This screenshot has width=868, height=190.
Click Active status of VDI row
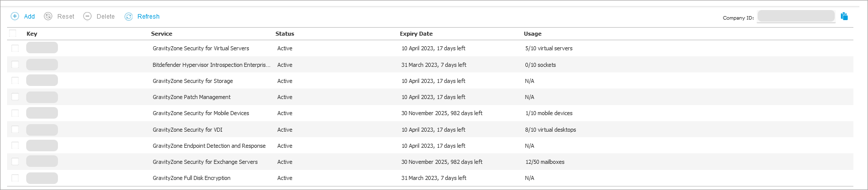click(285, 130)
